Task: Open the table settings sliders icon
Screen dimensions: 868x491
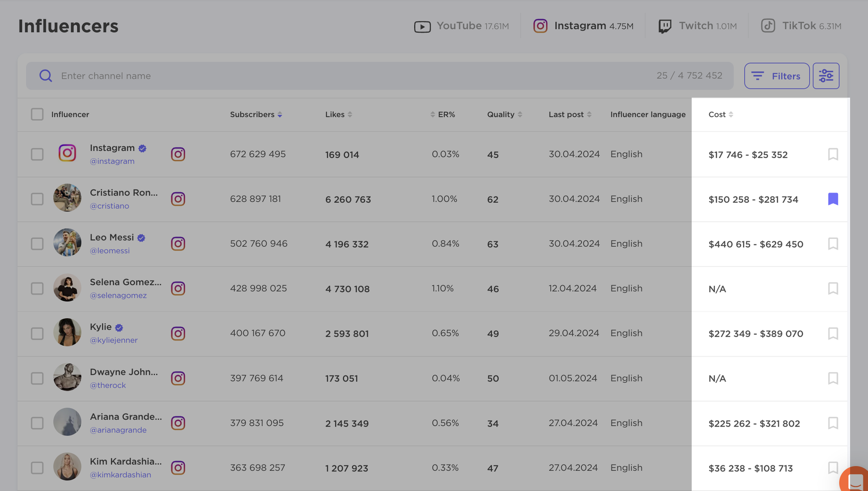Action: [x=825, y=76]
